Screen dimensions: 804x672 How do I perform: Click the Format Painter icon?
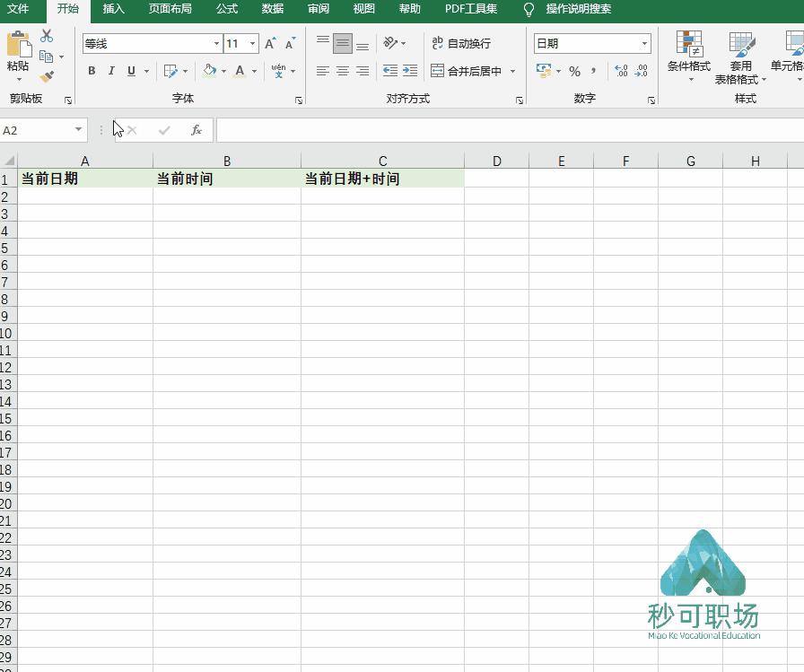point(48,77)
